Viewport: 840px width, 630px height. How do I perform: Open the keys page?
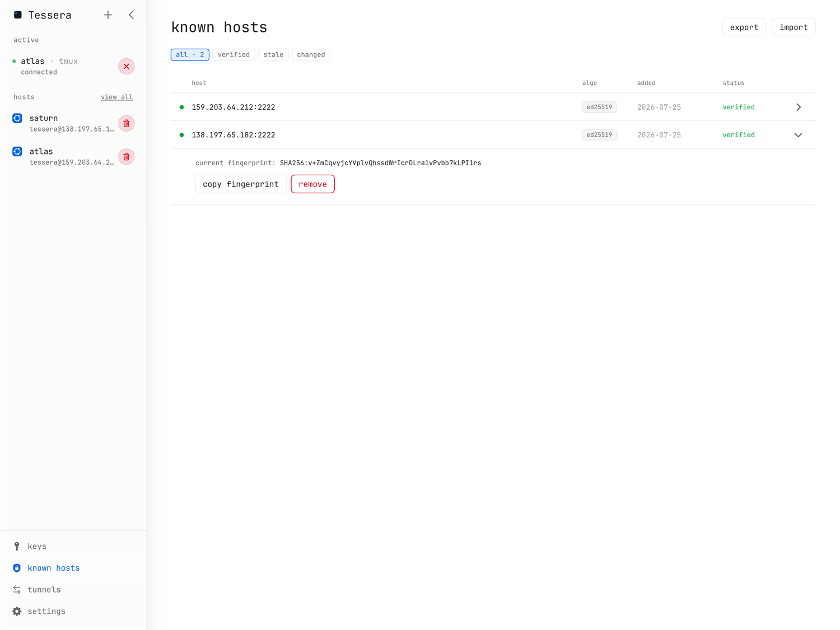pos(73,547)
